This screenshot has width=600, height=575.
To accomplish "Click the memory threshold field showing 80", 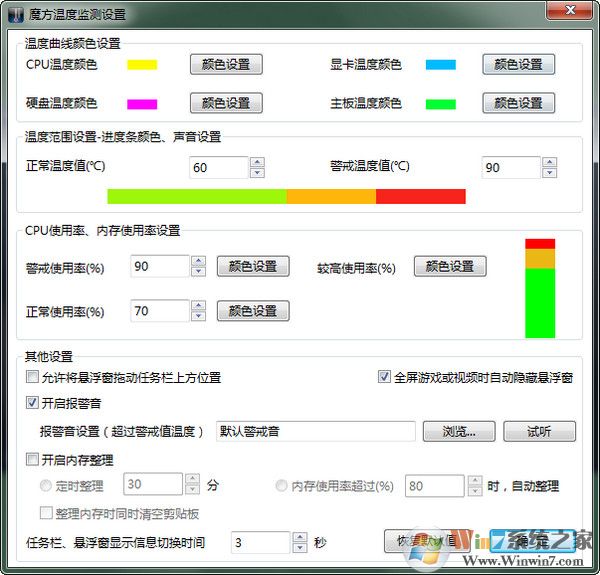I will point(435,486).
